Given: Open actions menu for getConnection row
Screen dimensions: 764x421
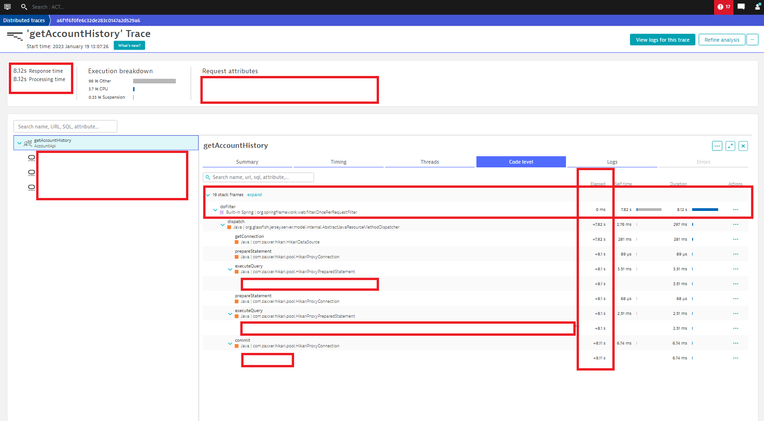Looking at the screenshot, I should 736,240.
